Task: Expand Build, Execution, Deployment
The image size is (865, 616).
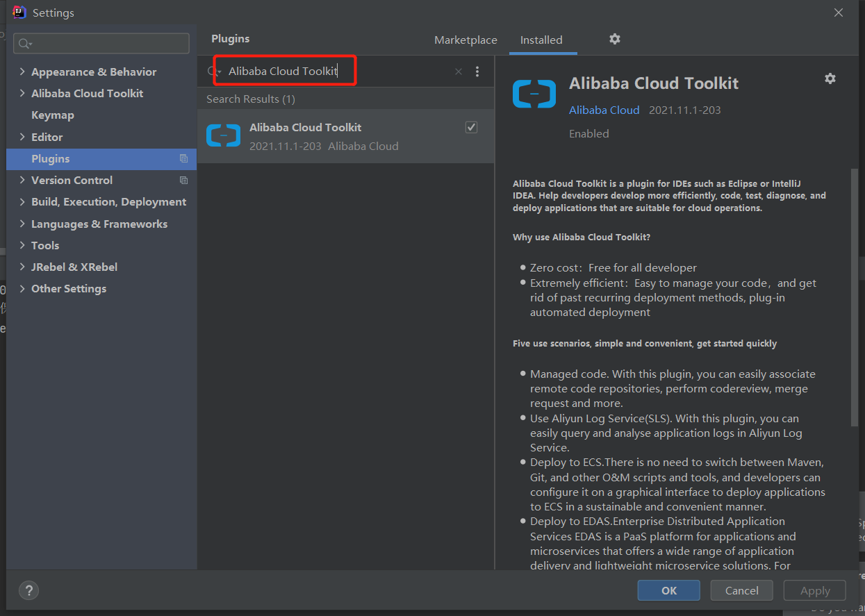Action: (x=23, y=201)
